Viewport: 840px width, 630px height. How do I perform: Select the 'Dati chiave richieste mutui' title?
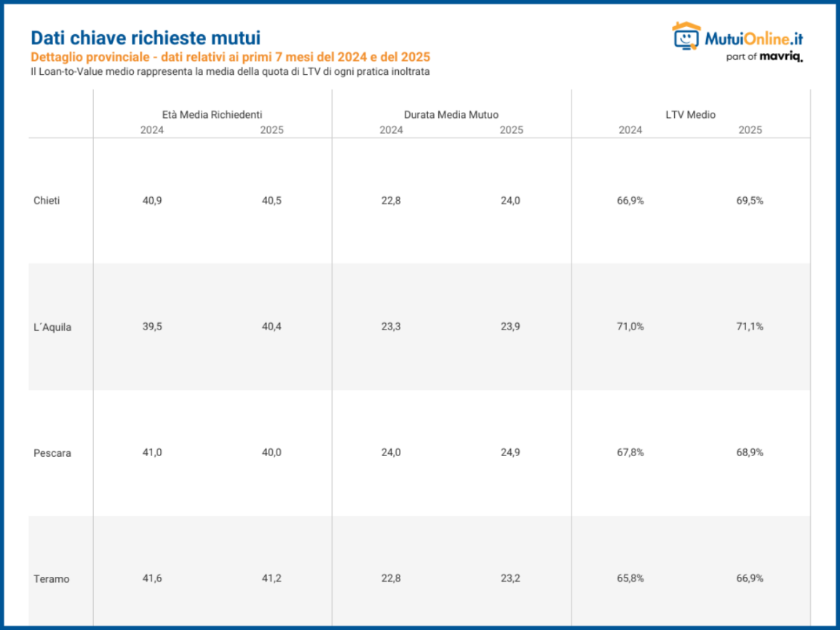(146, 38)
